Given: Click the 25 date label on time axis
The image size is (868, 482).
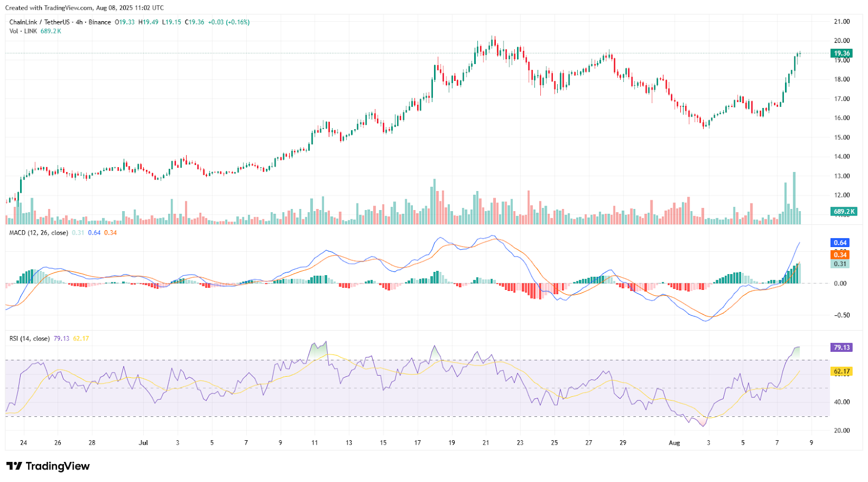Looking at the screenshot, I should tap(554, 443).
